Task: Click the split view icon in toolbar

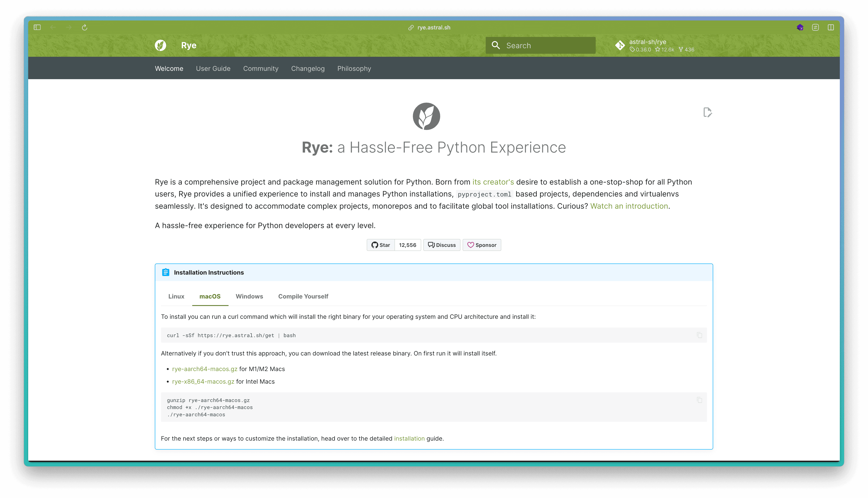Action: [x=831, y=27]
